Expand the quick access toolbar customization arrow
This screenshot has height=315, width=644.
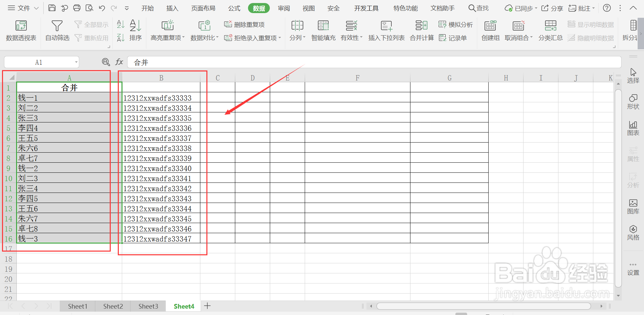127,8
